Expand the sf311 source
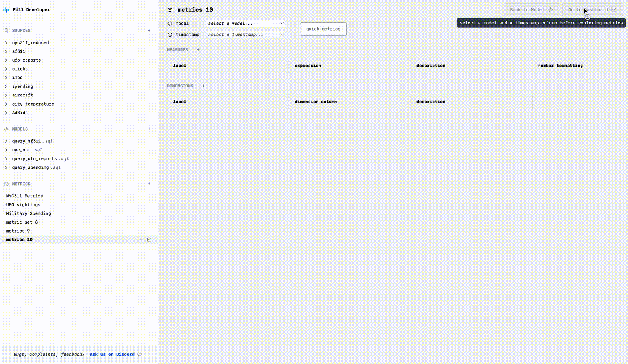Viewport: 628px width, 364px height. [6, 51]
